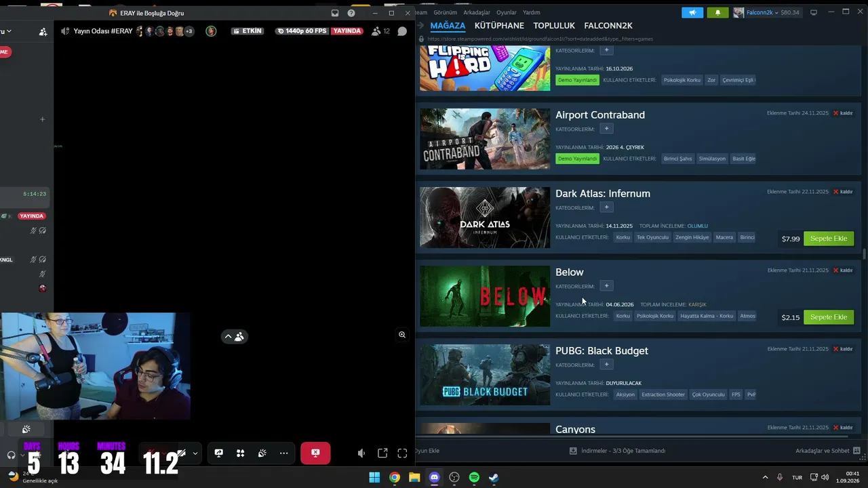Add a category to Below with plus button
Image resolution: width=868 pixels, height=488 pixels.
coord(606,286)
